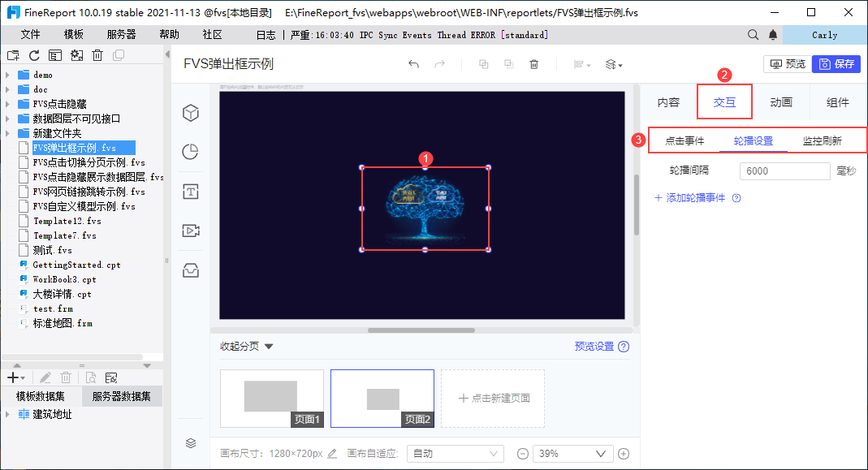The height and width of the screenshot is (470, 868).
Task: Open the layers panel icon at bottom
Action: pos(191,443)
